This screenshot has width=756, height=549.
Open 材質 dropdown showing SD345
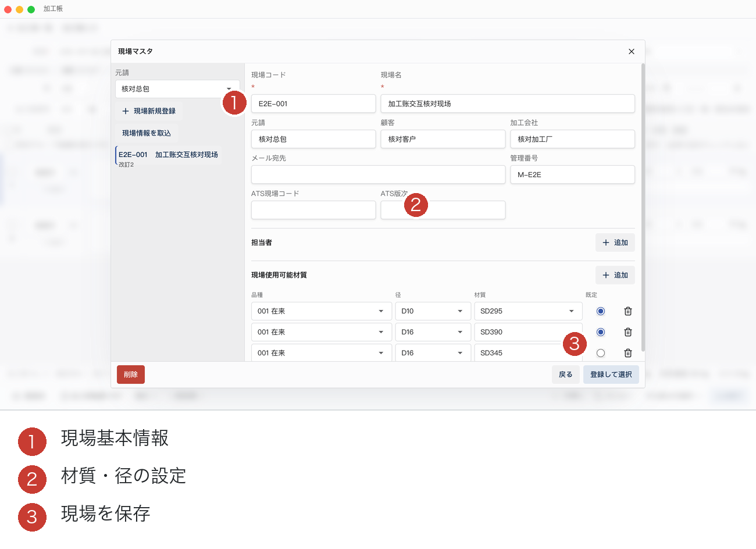pyautogui.click(x=528, y=353)
